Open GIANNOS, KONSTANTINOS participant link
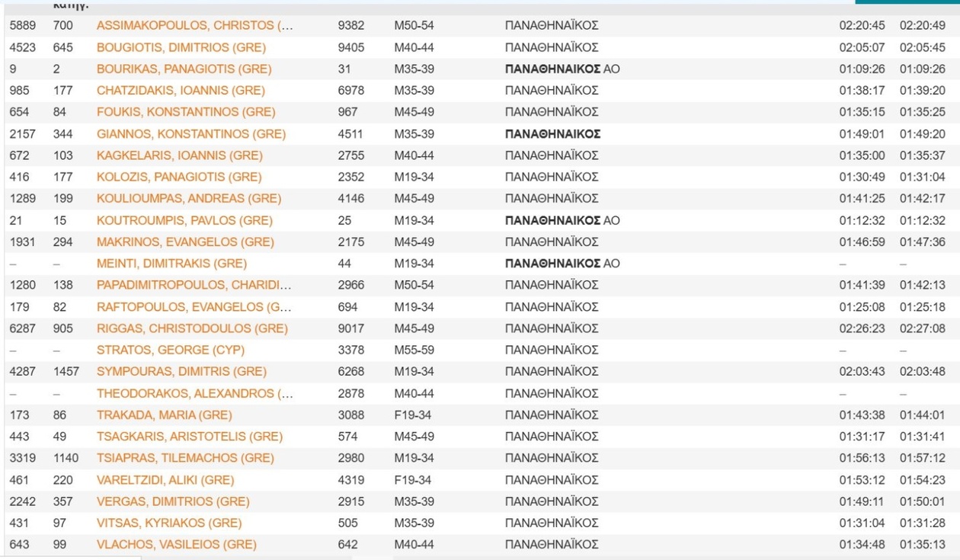 (x=190, y=134)
